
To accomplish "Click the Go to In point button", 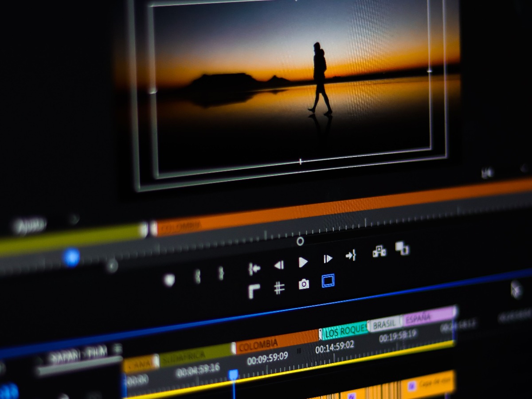I will click(x=254, y=269).
